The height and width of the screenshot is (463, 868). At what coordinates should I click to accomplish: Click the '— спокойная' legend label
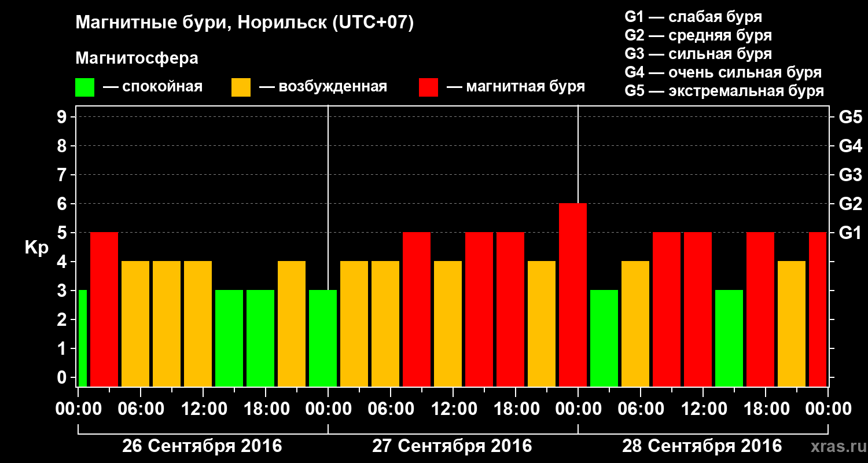click(153, 87)
